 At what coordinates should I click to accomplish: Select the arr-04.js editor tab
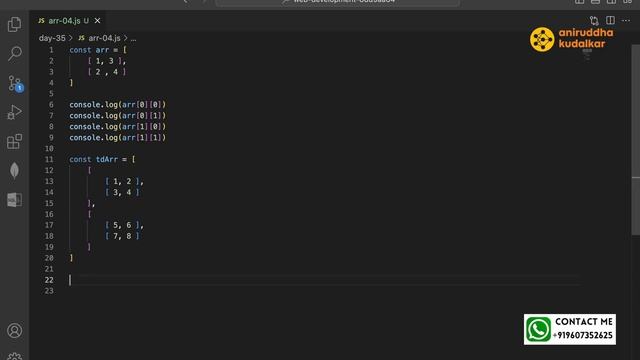tap(68, 20)
